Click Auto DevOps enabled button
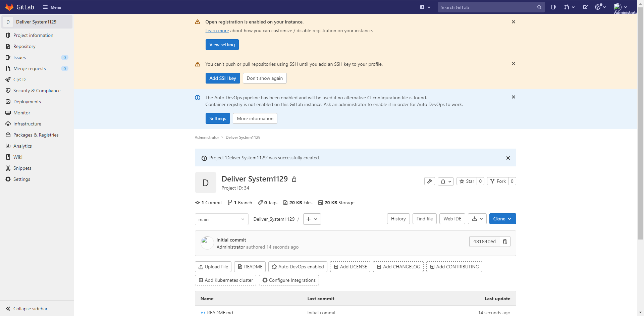The height and width of the screenshot is (316, 644). (298, 267)
